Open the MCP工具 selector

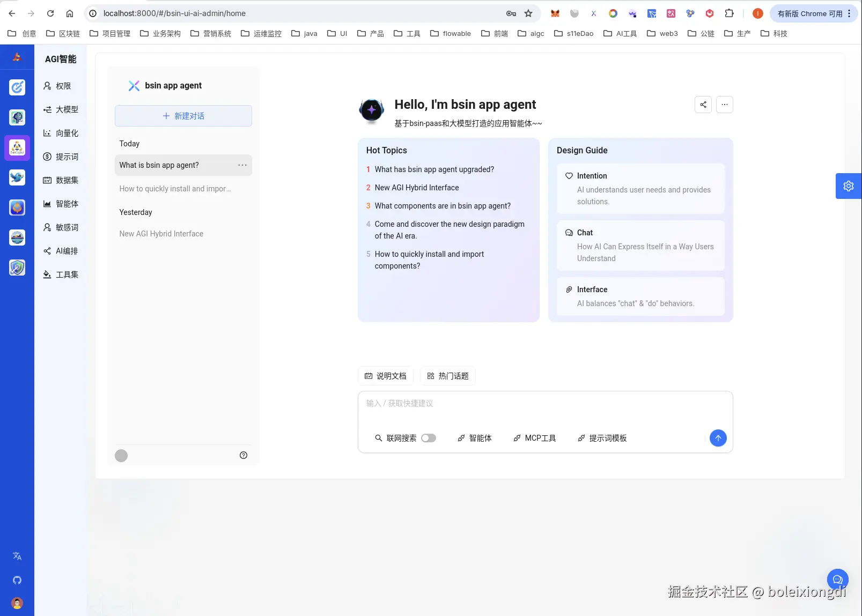click(535, 438)
